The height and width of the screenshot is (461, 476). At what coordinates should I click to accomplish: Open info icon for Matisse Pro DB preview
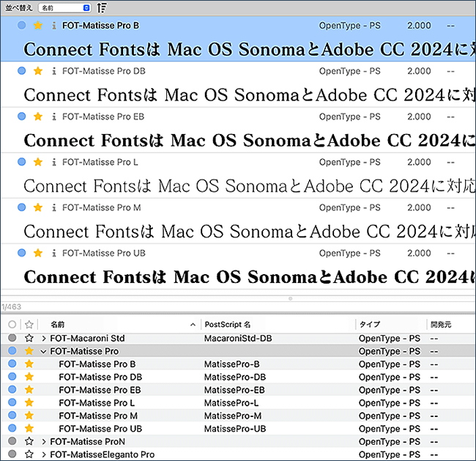click(x=53, y=71)
